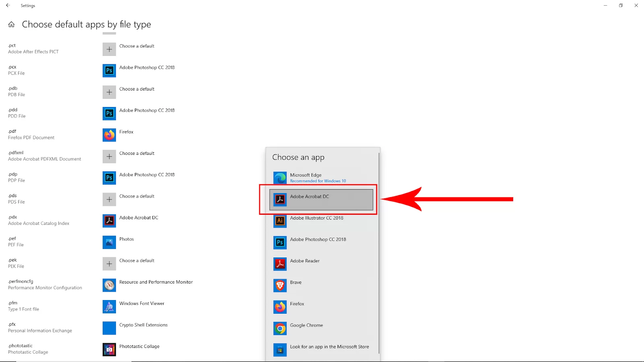This screenshot has width=644, height=362.
Task: Click Brave lion icon in app chooser
Action: (x=280, y=286)
